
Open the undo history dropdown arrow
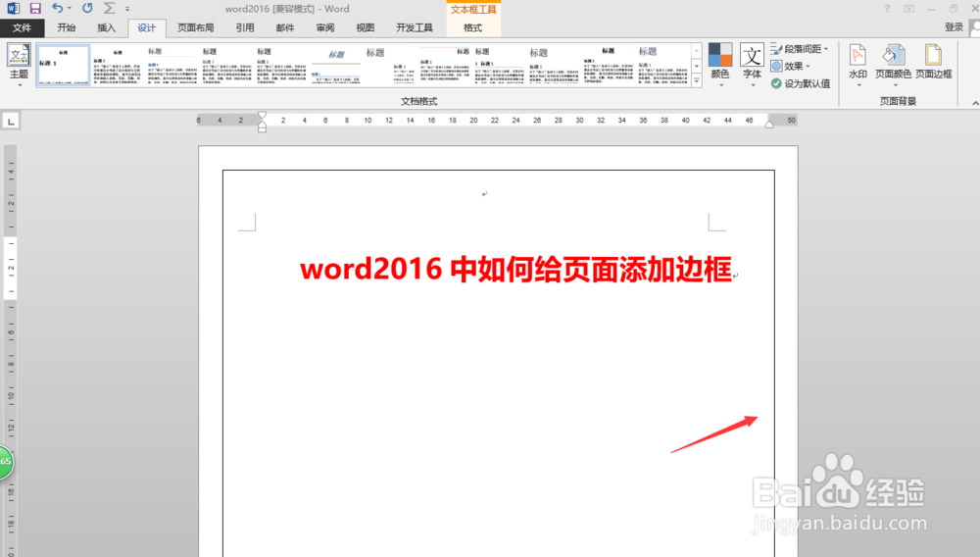[x=70, y=9]
